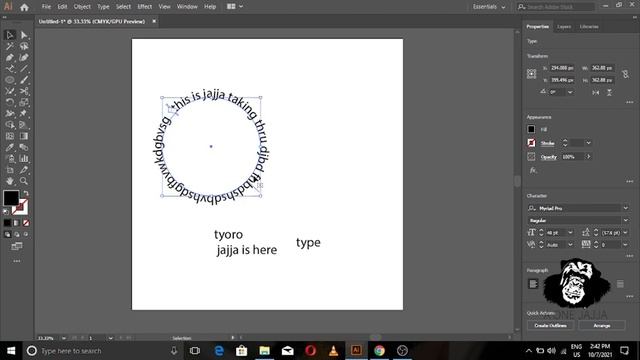Open the tracking value dropdown
Screen dimensions: 640x360
(625, 244)
